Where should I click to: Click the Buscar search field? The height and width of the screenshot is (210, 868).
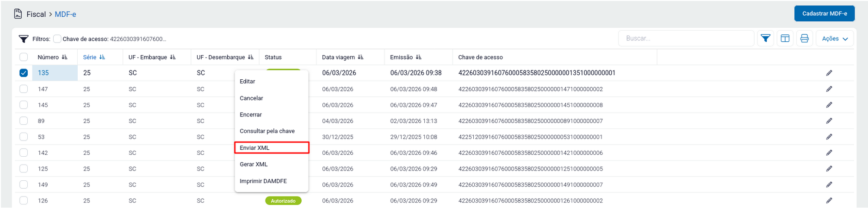686,38
